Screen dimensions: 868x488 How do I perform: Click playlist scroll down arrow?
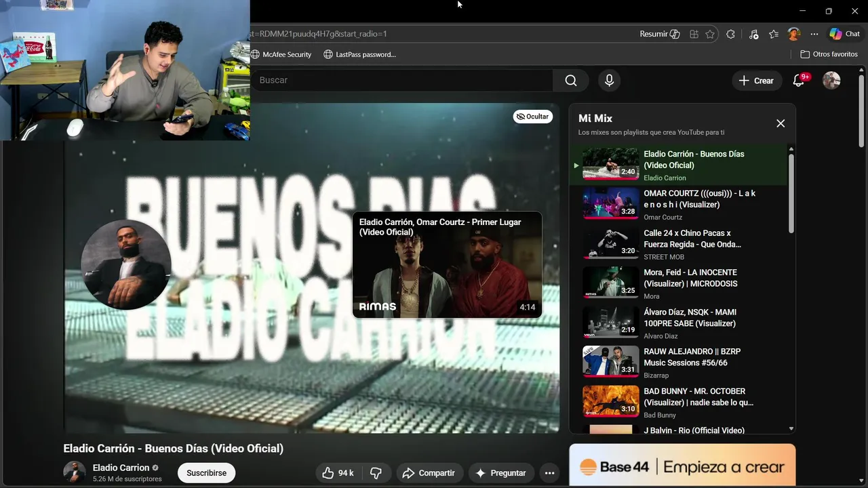point(791,429)
